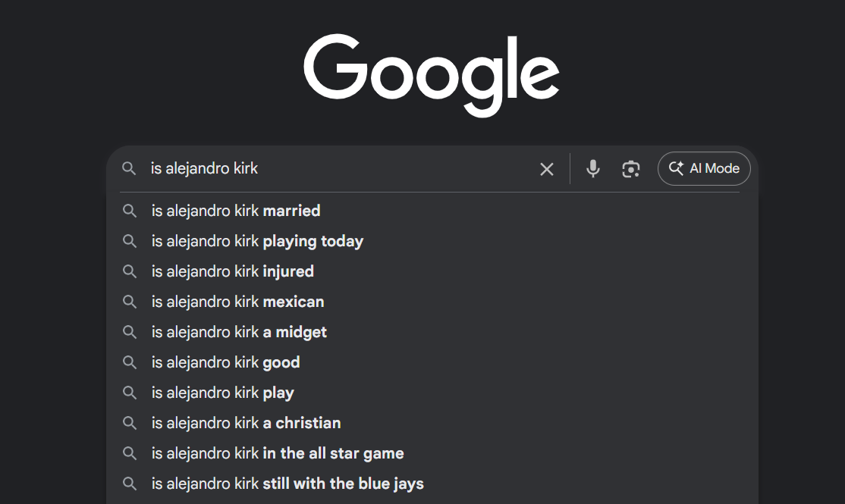Screen dimensions: 845x504
Task: Click magnifier icon beside 'mexican' suggestion
Action: coord(130,302)
